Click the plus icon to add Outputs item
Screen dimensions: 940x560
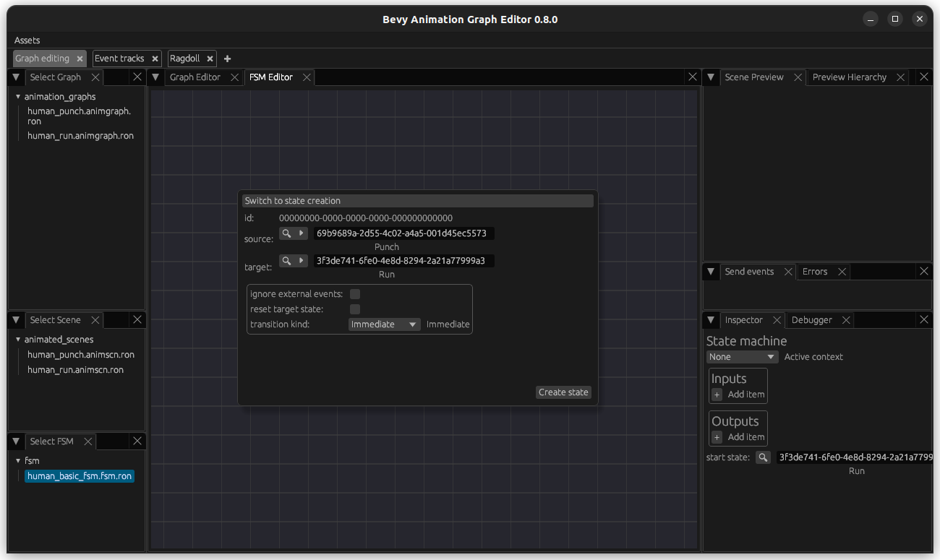pos(717,437)
